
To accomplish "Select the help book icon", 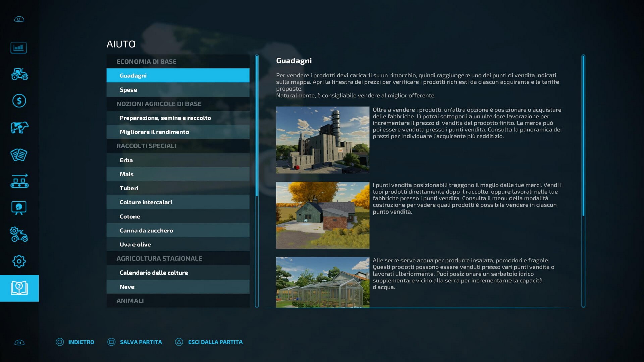I will click(19, 288).
